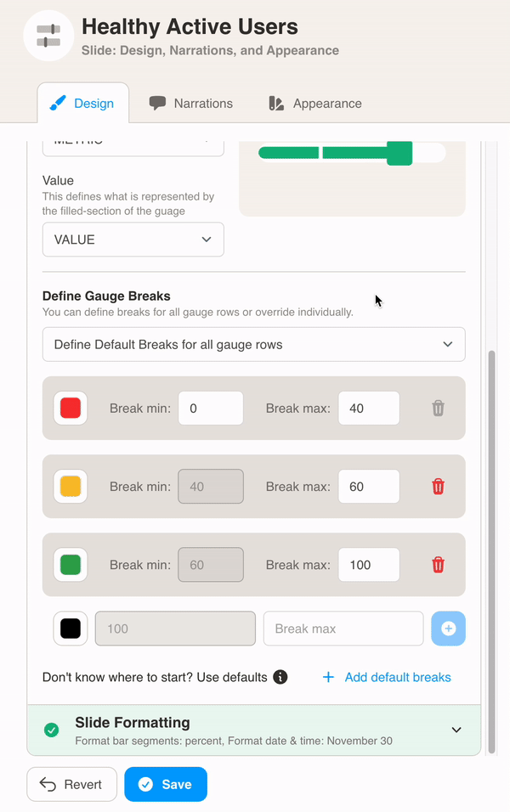Image resolution: width=510 pixels, height=812 pixels.
Task: Click the grayed trash icon on the 0-40 break
Action: pos(438,408)
